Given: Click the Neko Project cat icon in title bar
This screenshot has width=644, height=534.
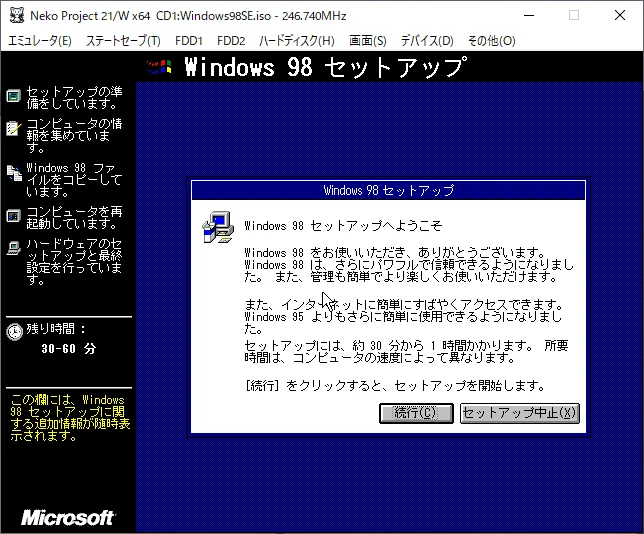Looking at the screenshot, I should pyautogui.click(x=17, y=16).
